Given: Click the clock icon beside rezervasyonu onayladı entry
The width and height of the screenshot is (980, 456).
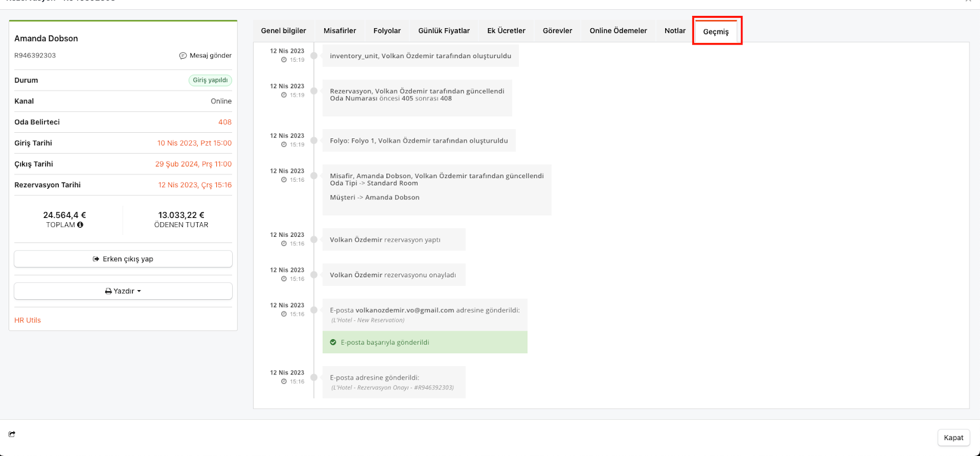Looking at the screenshot, I should 284,279.
